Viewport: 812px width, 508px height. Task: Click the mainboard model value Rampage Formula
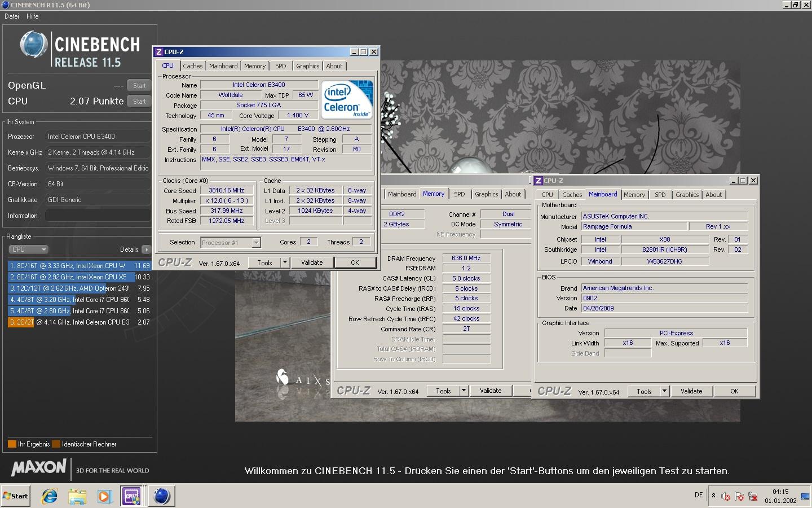click(634, 227)
